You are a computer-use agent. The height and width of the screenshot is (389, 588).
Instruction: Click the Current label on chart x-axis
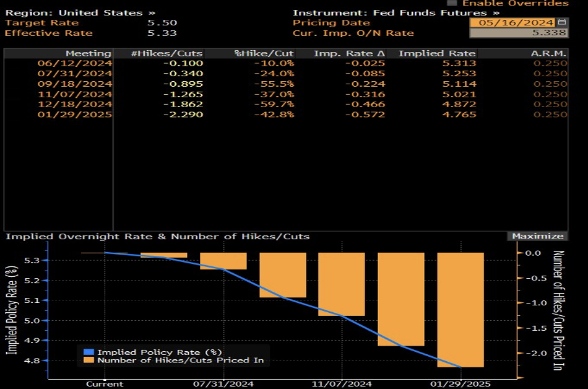(105, 384)
